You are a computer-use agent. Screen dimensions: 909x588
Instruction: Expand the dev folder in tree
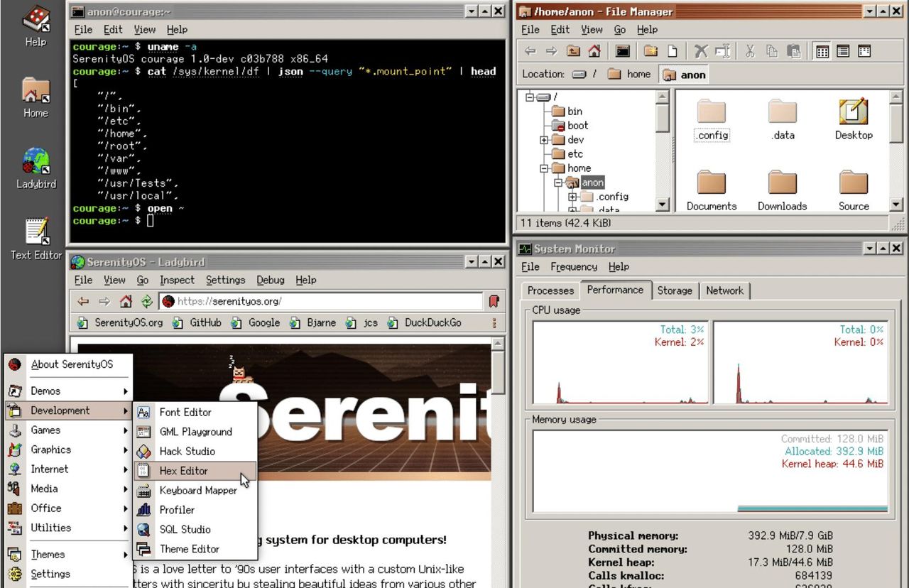click(x=544, y=140)
